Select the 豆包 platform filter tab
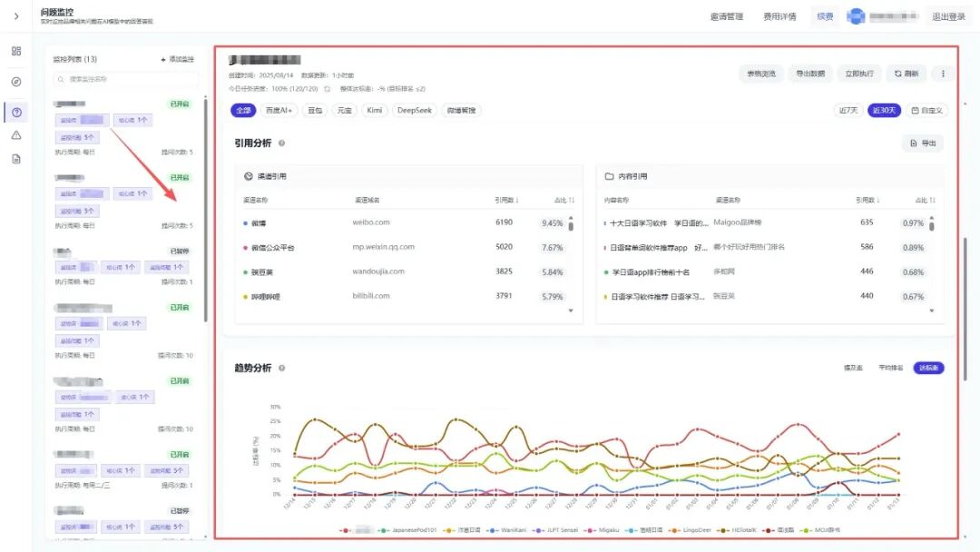980x552 pixels. click(x=315, y=111)
